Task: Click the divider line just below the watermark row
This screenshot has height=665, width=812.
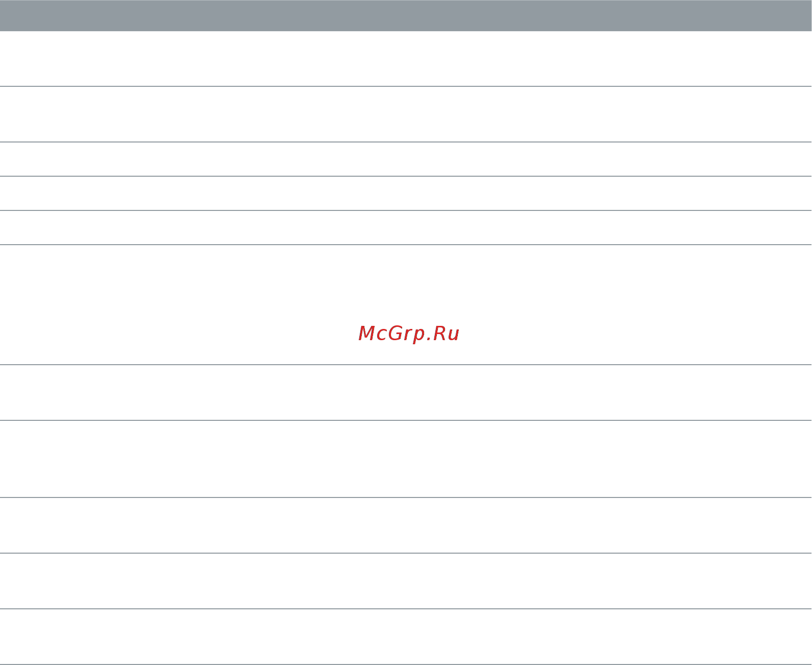Action: coord(406,365)
